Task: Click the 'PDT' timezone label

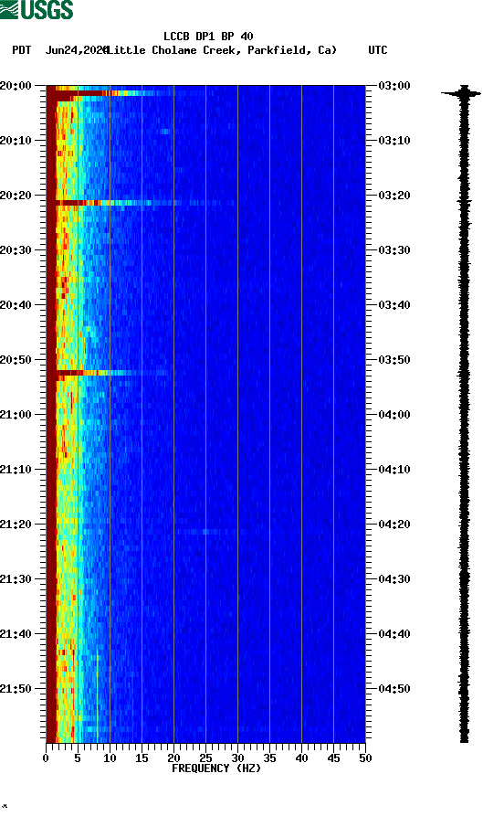Action: (x=21, y=50)
